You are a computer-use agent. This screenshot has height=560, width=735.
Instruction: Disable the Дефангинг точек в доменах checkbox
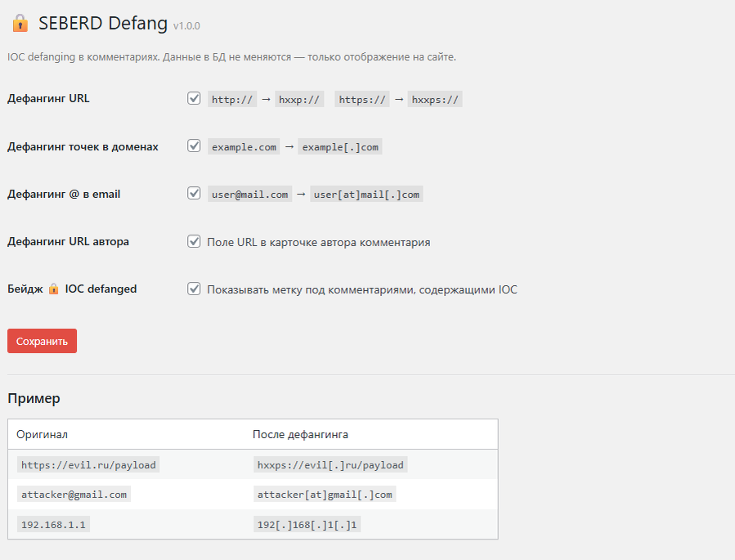point(194,146)
